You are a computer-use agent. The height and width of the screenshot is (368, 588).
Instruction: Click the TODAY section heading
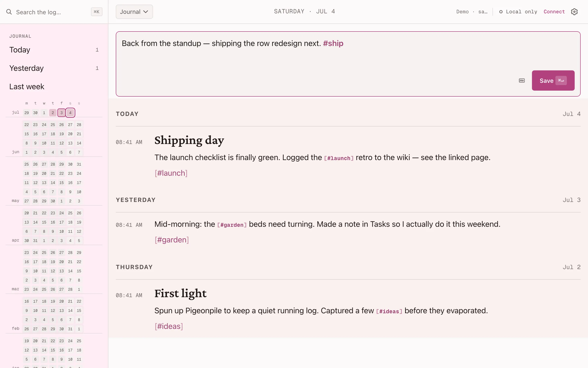pyautogui.click(x=127, y=114)
